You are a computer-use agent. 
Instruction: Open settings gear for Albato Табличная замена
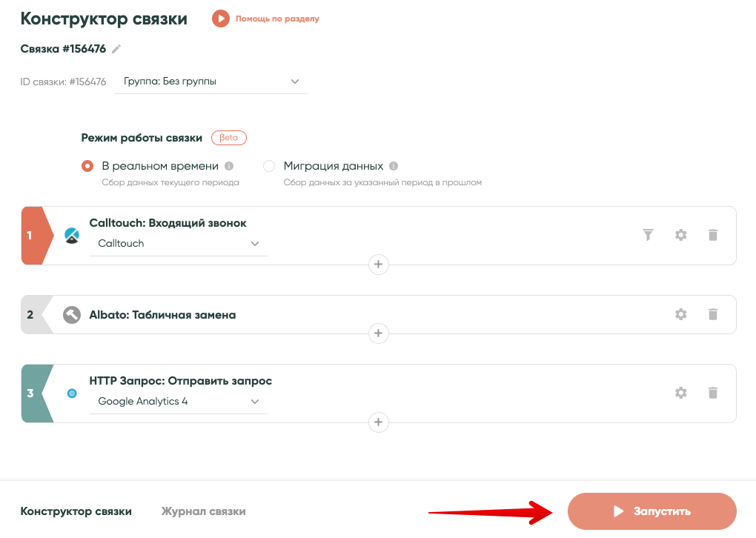(680, 314)
